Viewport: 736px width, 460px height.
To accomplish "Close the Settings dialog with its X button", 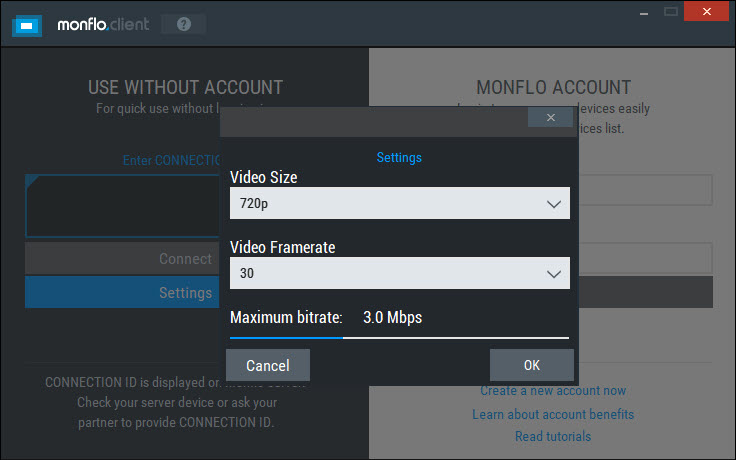I will click(551, 117).
